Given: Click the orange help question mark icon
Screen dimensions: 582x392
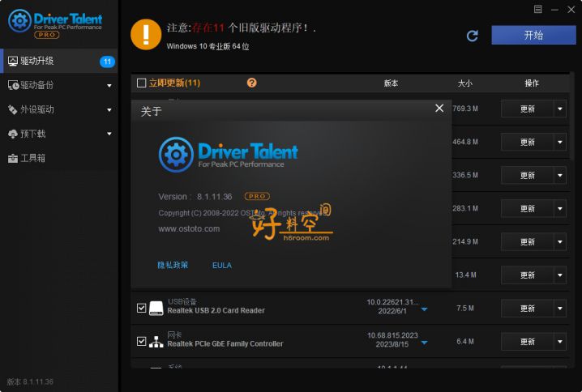Looking at the screenshot, I should 251,83.
